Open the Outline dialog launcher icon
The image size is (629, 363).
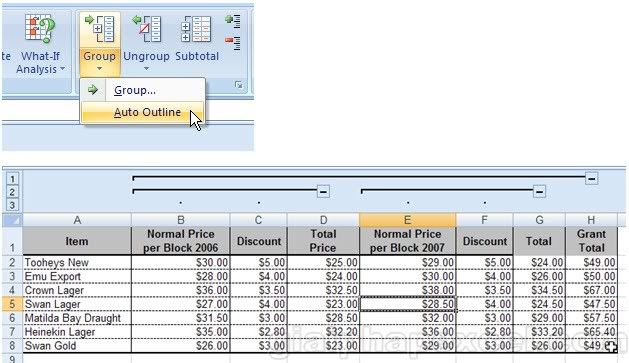239,85
